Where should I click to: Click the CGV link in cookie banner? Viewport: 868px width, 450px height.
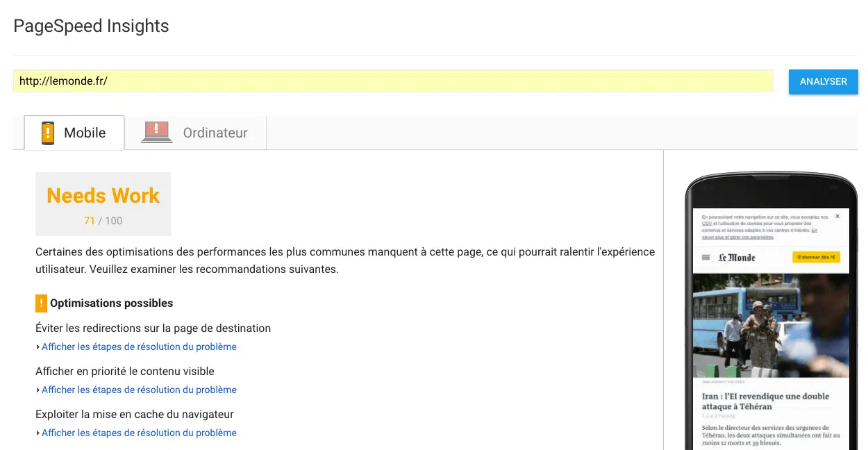pyautogui.click(x=706, y=224)
